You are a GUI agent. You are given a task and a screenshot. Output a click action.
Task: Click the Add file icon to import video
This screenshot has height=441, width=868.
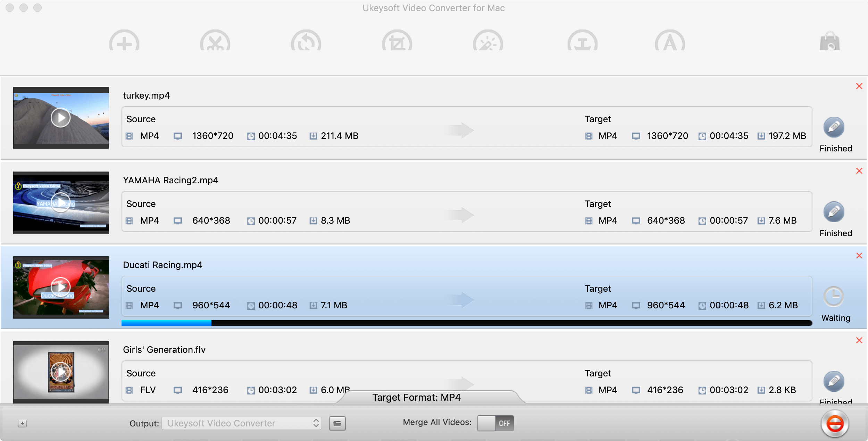click(x=124, y=42)
